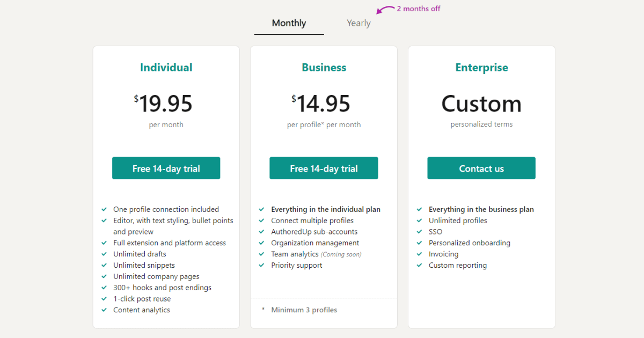The image size is (644, 338).
Task: Click the Enterprise plan heading
Action: (x=481, y=68)
